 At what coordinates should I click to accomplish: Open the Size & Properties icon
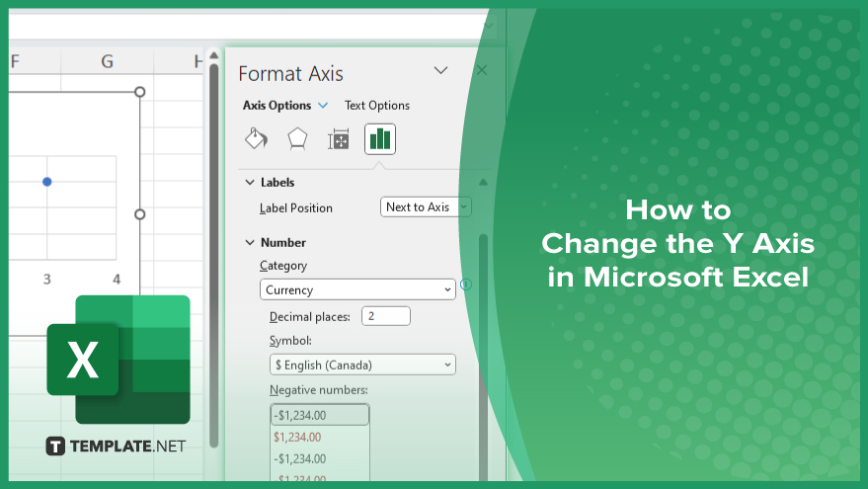pos(339,139)
